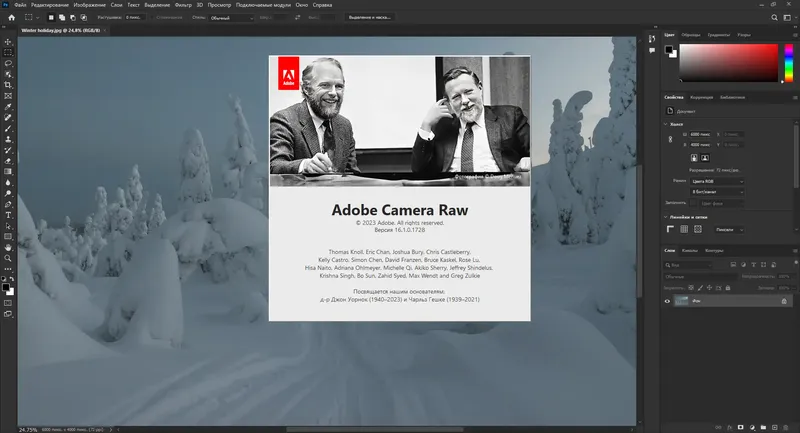This screenshot has height=433, width=800.
Task: Click the color picker gradient field
Action: 729,63
